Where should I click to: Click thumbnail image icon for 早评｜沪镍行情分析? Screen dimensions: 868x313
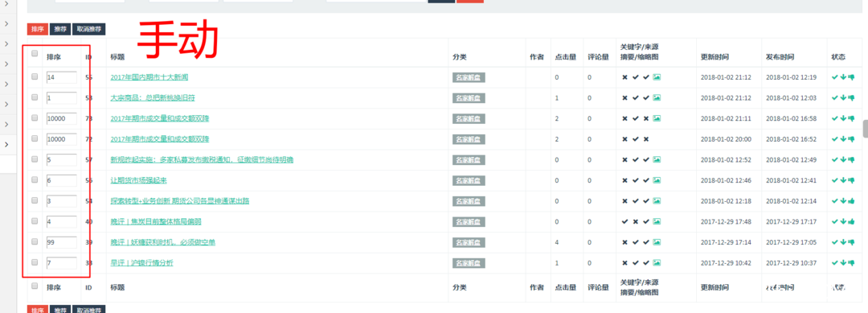click(x=657, y=262)
